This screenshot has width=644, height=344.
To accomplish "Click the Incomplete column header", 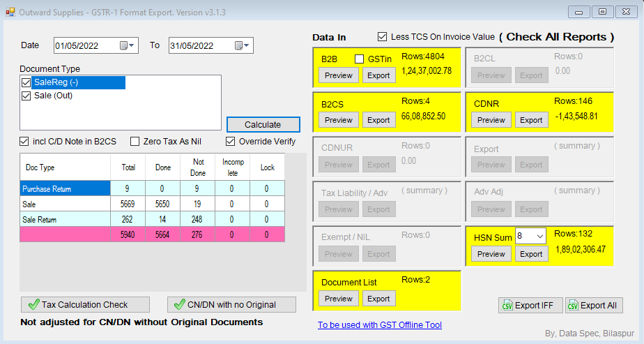I will (233, 167).
